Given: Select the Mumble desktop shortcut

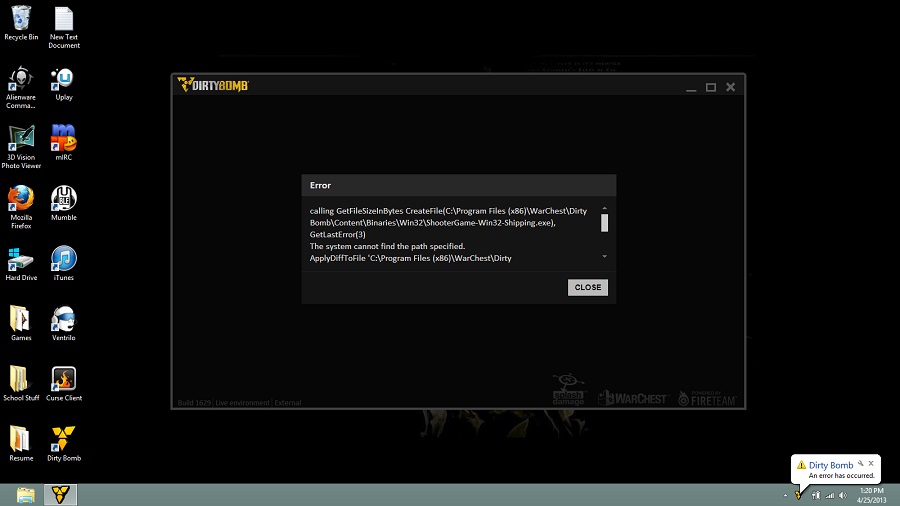Looking at the screenshot, I should (63, 199).
